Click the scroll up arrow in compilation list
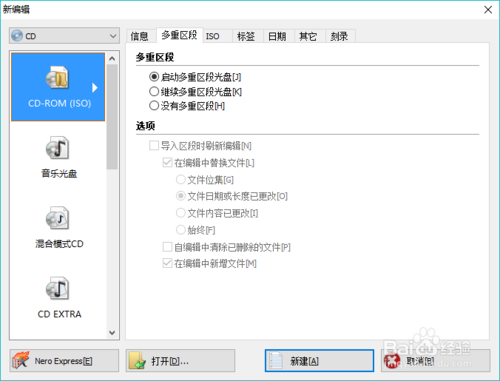 point(112,59)
